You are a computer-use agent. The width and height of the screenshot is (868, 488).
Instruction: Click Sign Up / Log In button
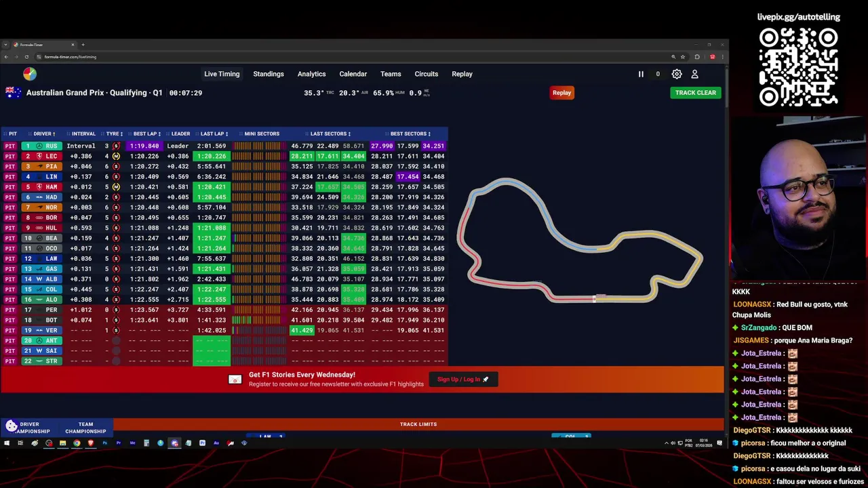pos(463,380)
